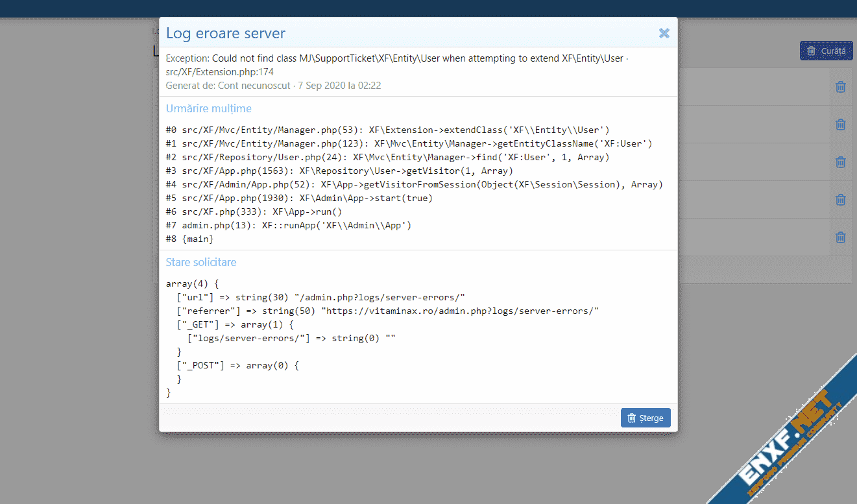
Task: Click the src/XF/Extension.php:174 text
Action: point(220,72)
